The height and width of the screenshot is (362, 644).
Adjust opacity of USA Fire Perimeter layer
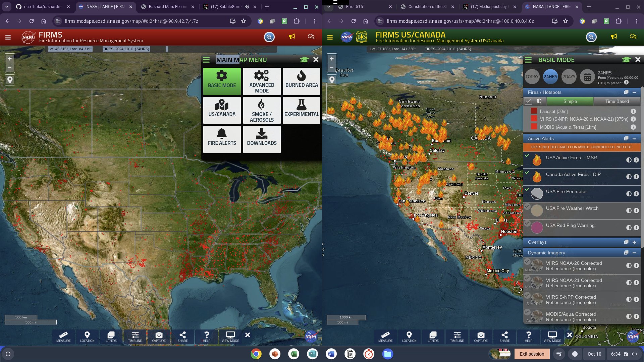tap(629, 194)
